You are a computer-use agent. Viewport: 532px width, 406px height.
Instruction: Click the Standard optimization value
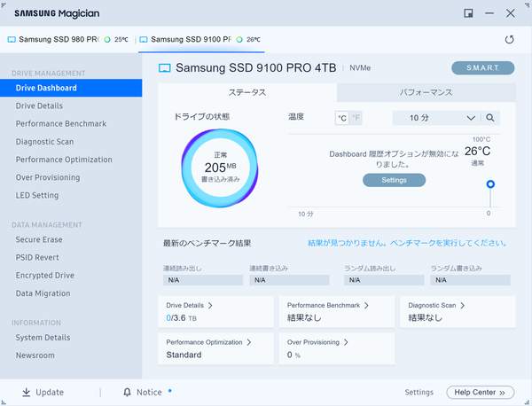tap(184, 355)
